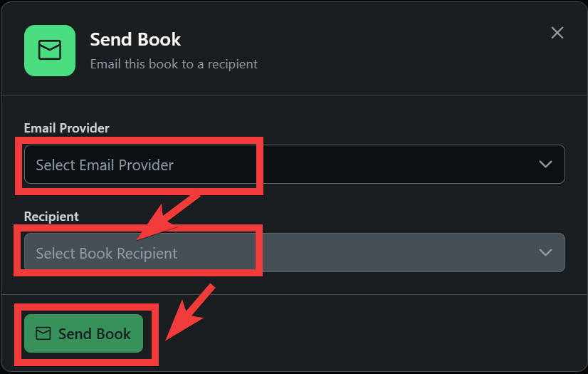Image resolution: width=588 pixels, height=374 pixels.
Task: Click the "Send Book" dialog title
Action: click(135, 40)
